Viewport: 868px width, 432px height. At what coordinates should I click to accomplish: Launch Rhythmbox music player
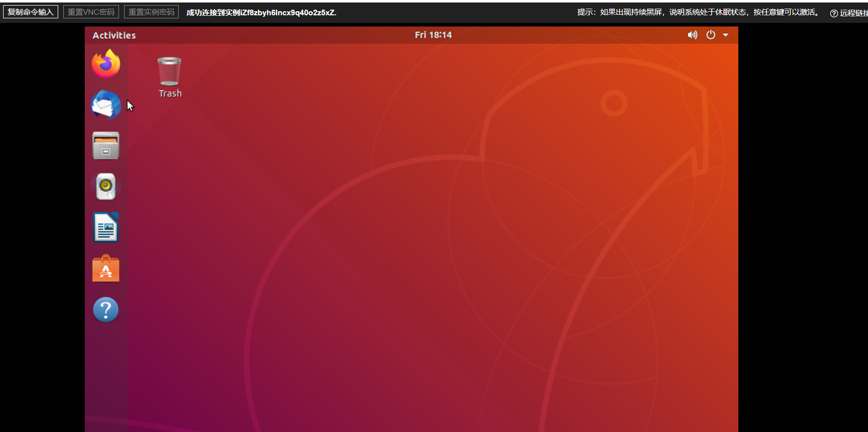coord(106,186)
